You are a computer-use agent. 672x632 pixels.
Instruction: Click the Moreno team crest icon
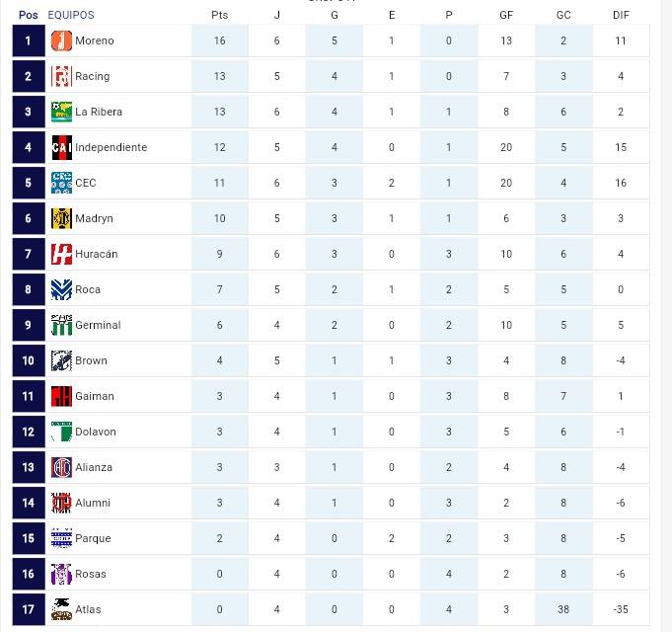click(x=61, y=41)
